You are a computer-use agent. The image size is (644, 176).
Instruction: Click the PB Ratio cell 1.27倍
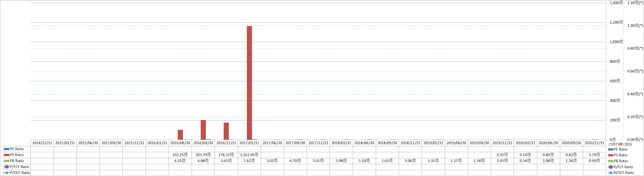click(456, 161)
